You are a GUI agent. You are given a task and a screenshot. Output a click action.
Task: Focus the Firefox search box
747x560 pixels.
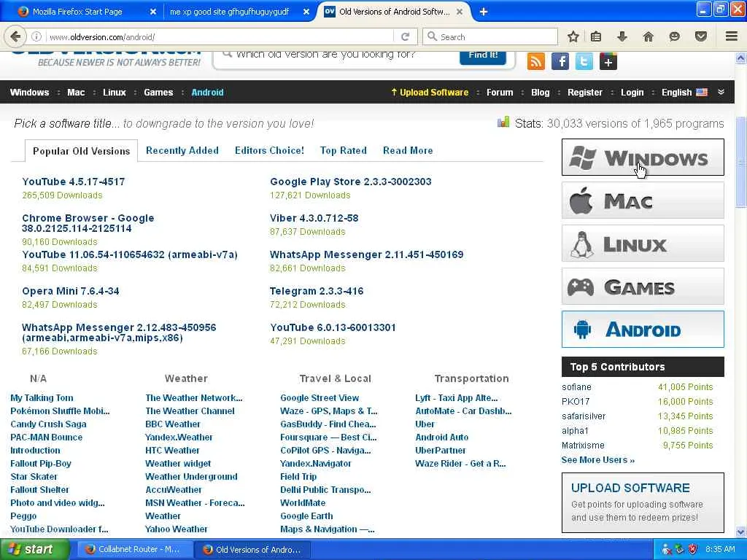click(490, 36)
